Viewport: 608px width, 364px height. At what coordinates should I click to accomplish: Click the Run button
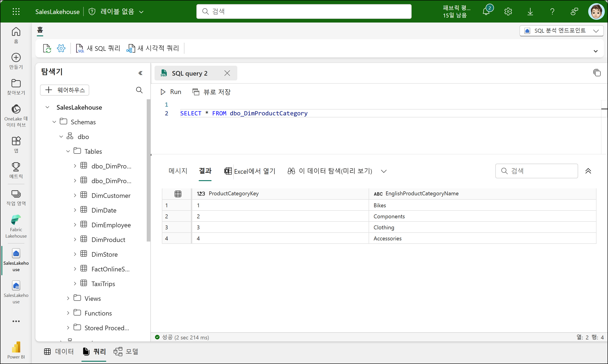click(171, 92)
